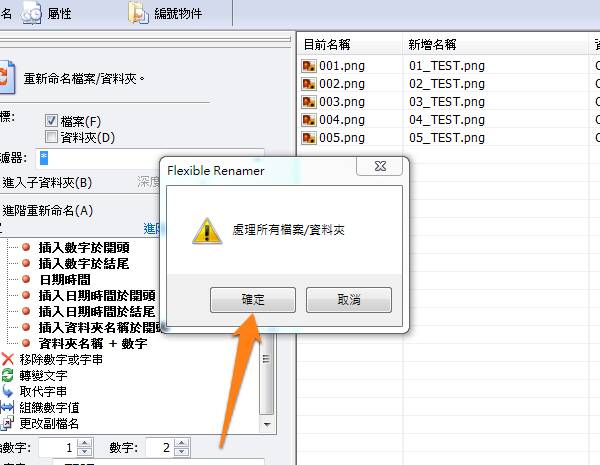The height and width of the screenshot is (465, 600).
Task: Select 進階重新命名(A) option
Action: [x=47, y=210]
